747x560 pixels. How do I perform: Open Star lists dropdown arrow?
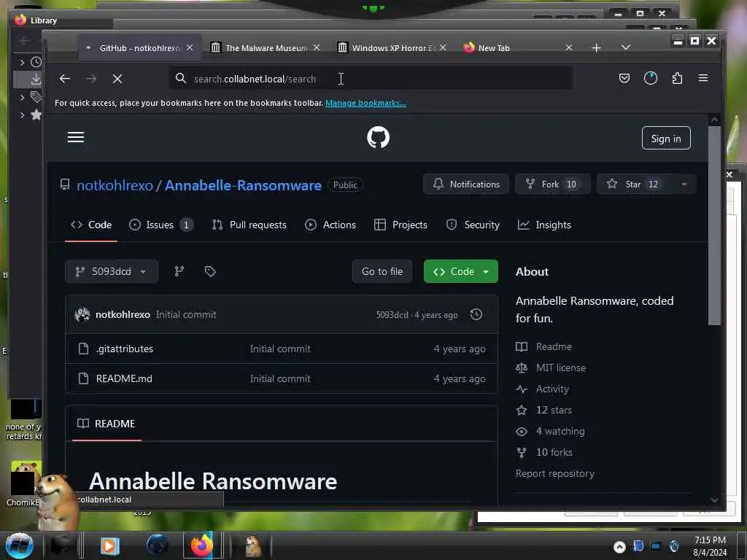pyautogui.click(x=684, y=184)
